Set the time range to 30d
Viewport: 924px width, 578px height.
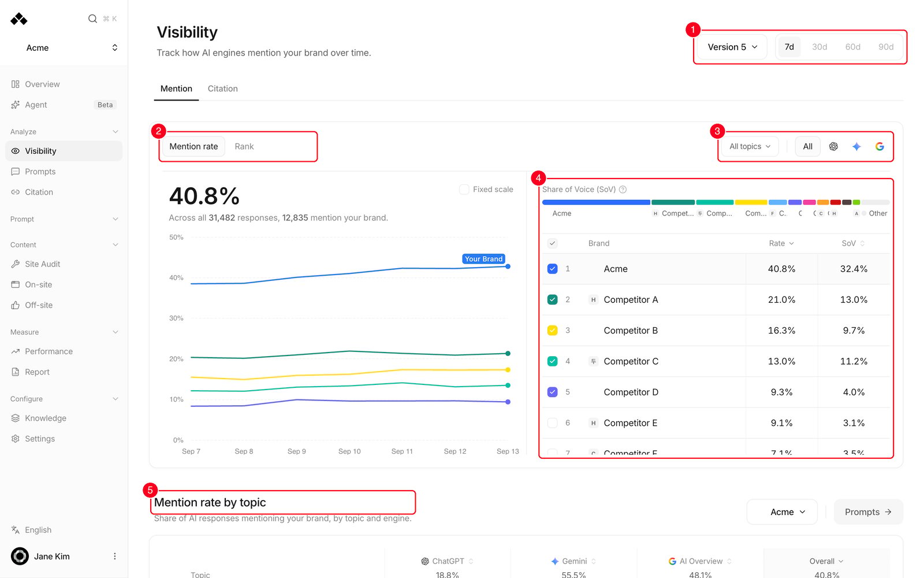pos(819,47)
